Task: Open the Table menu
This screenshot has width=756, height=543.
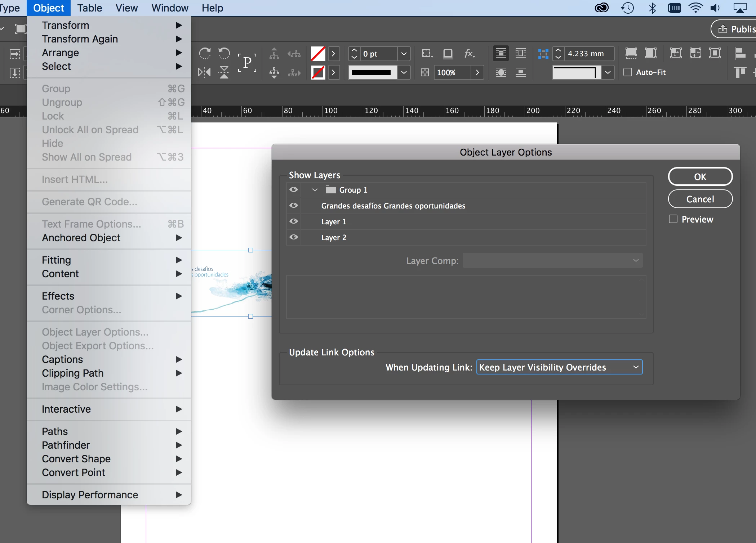Action: point(89,8)
